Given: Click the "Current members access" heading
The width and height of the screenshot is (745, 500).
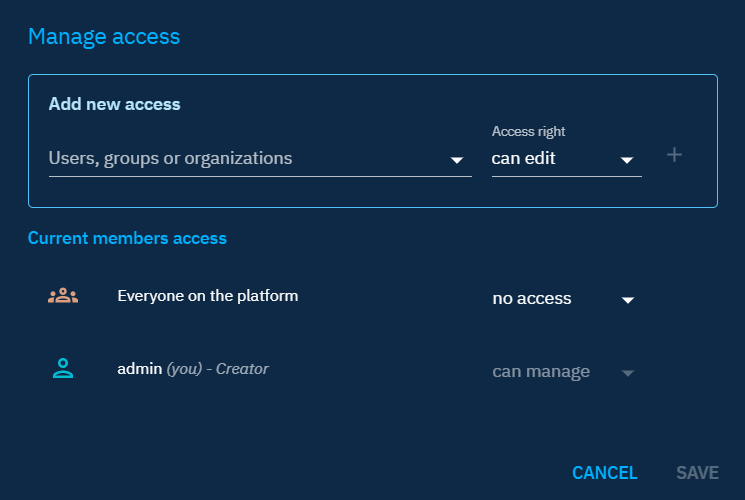Looking at the screenshot, I should [x=127, y=238].
